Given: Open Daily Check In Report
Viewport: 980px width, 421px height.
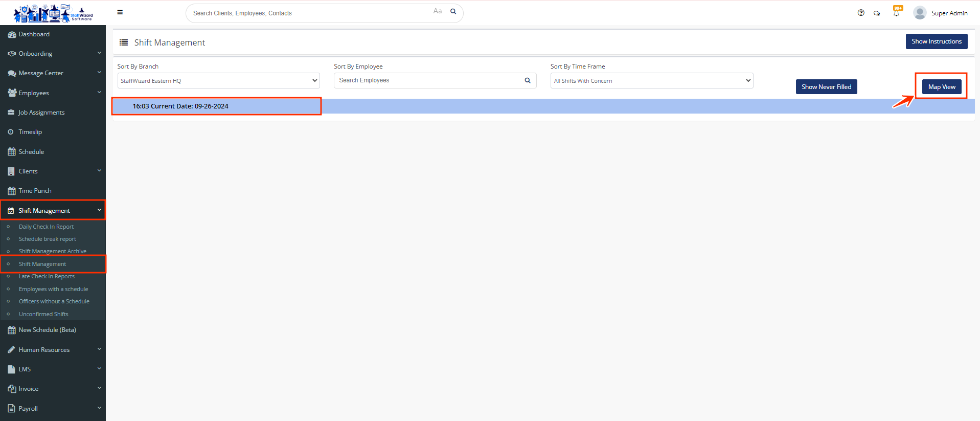Looking at the screenshot, I should click(x=46, y=227).
